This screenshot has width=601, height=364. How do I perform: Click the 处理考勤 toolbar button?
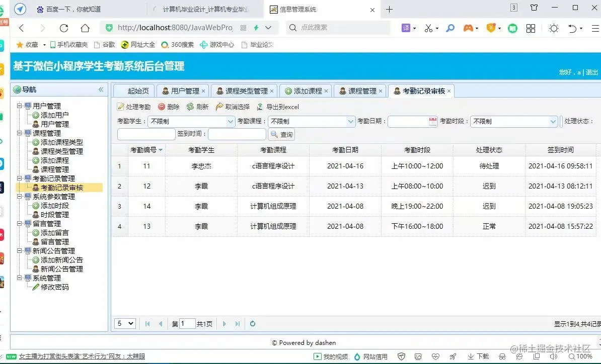click(x=134, y=107)
